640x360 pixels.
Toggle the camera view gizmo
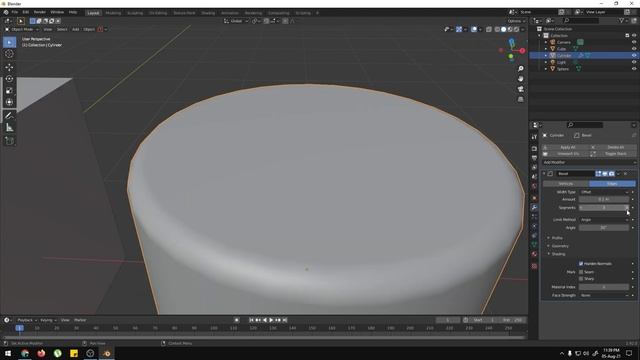coord(520,89)
